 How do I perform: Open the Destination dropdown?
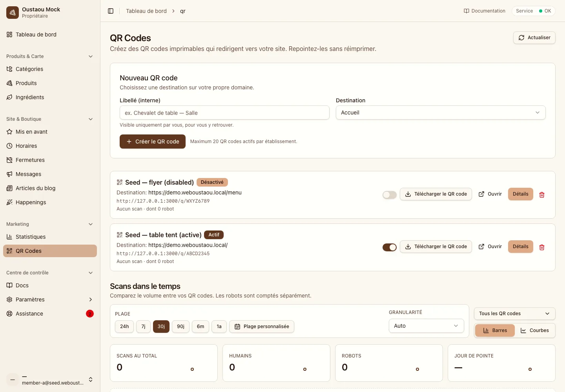point(441,113)
